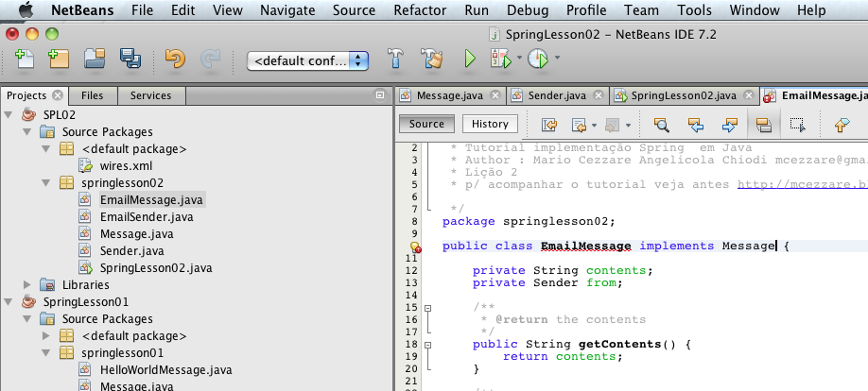Save all files using Save All icon
The width and height of the screenshot is (868, 391).
pyautogui.click(x=130, y=59)
